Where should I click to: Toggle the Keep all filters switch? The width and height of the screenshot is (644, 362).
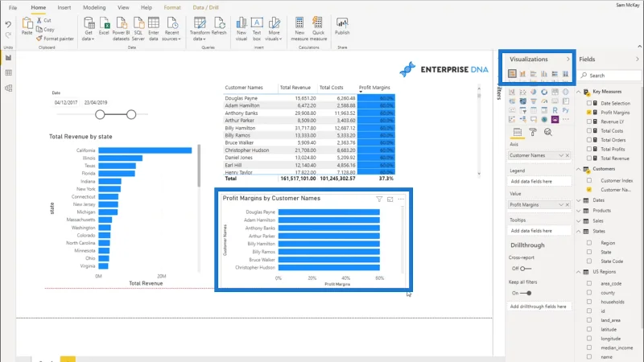click(526, 293)
